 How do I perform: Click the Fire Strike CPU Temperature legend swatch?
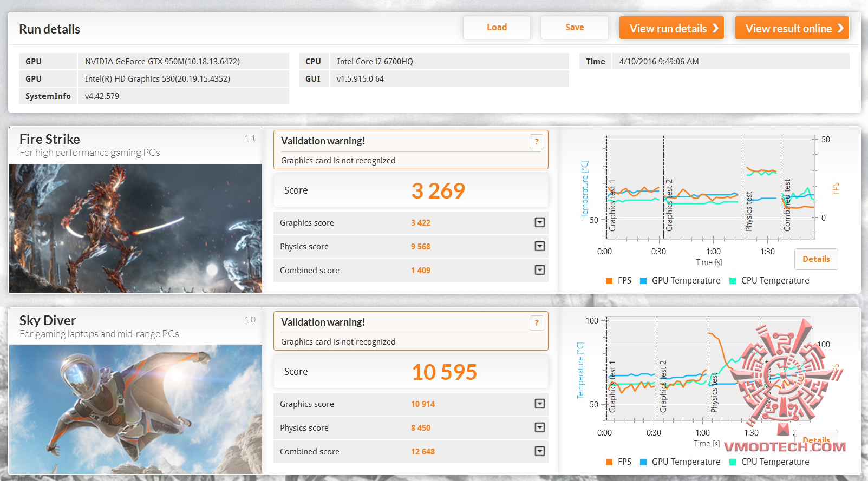[x=733, y=281]
